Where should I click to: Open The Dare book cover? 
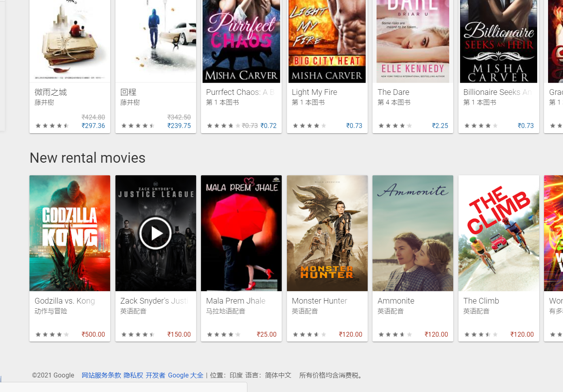point(413,41)
